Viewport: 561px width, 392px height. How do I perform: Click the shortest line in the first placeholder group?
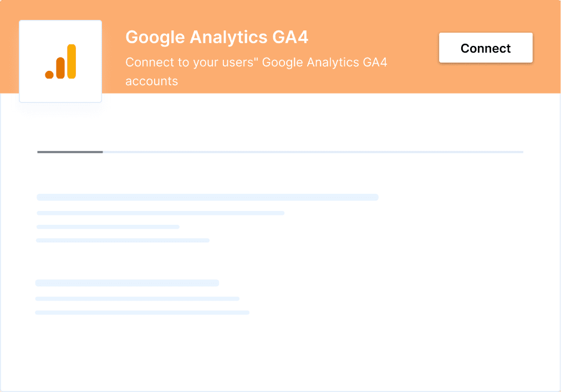coord(108,226)
